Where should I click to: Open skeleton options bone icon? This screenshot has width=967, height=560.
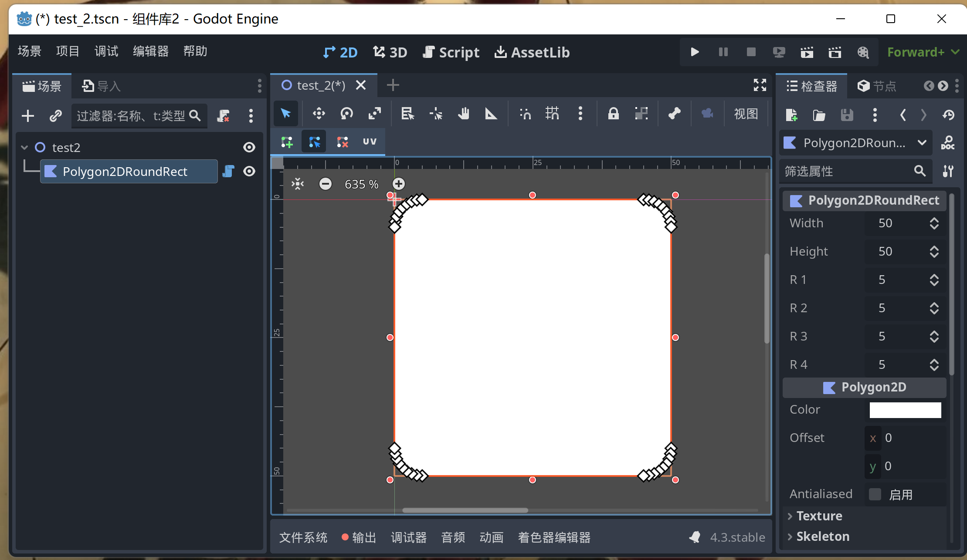tap(674, 114)
